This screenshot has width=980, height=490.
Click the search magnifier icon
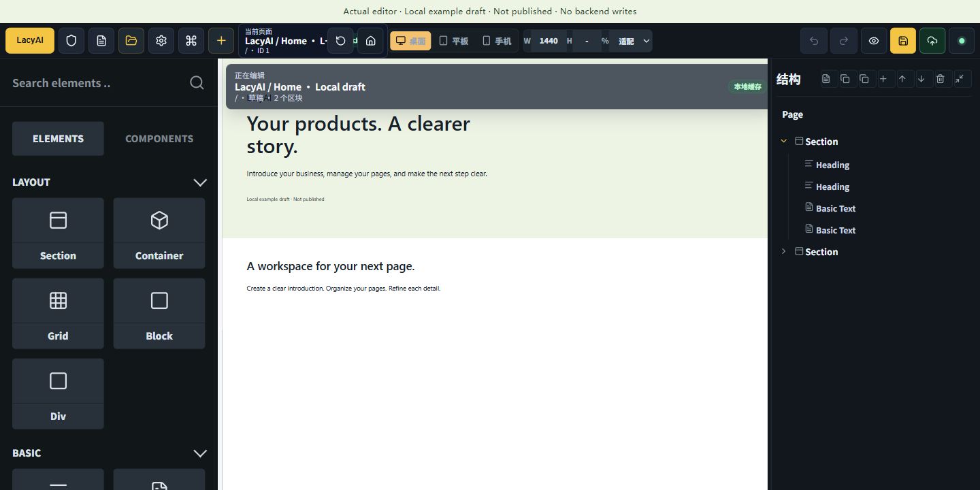click(197, 83)
